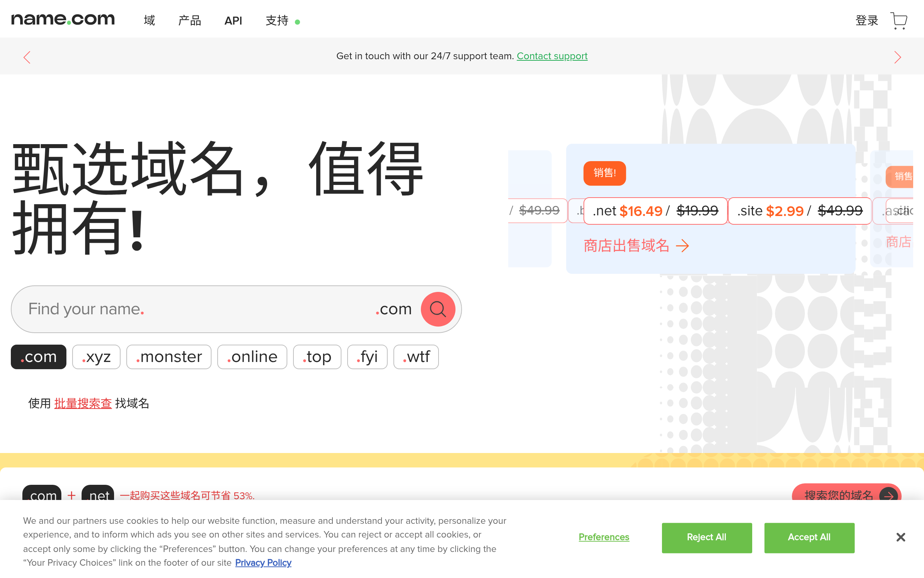Screen dimensions: 924x578
Task: Open the 支持 menu
Action: pos(277,20)
